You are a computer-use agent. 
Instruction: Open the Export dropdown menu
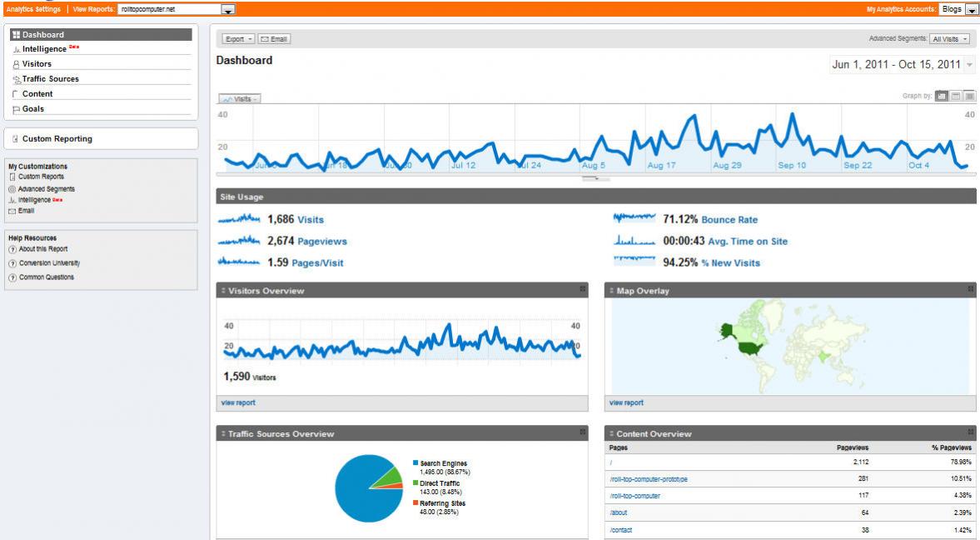238,39
